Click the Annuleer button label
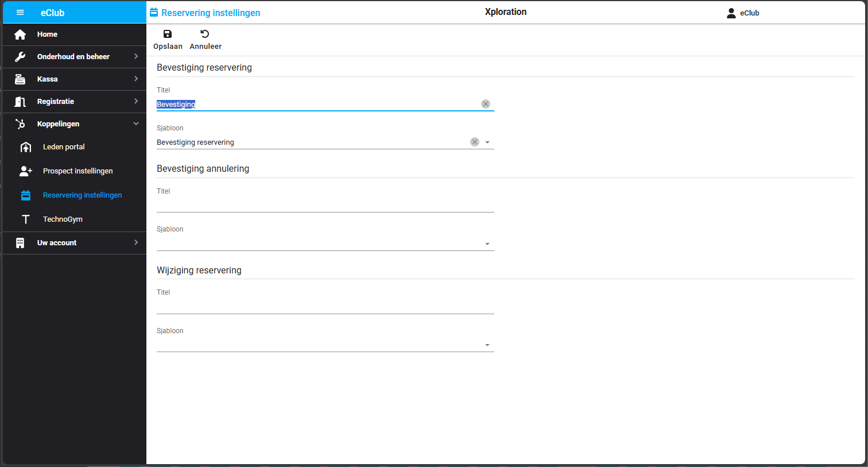868x467 pixels. 206,47
